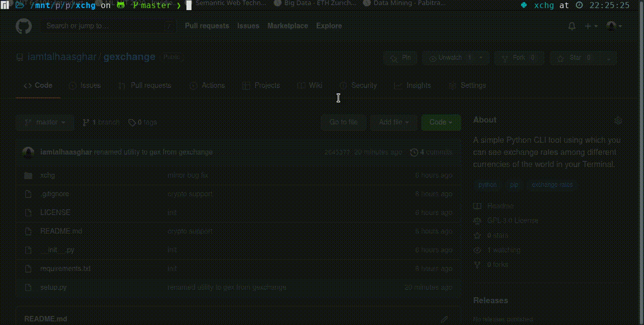Viewport: 644px width, 325px height.
Task: Click the file icon for LICENSE
Action: pos(28,213)
